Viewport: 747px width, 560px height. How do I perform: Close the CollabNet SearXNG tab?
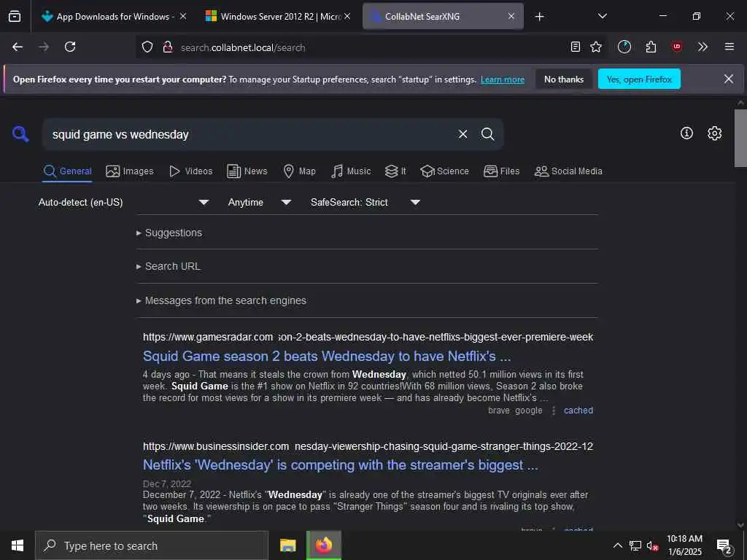point(511,16)
